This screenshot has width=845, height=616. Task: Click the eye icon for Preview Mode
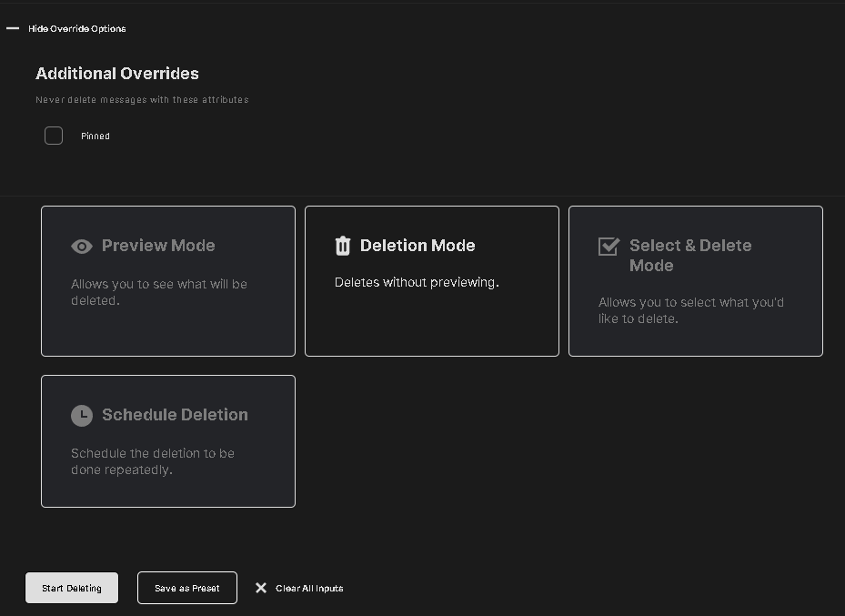tap(81, 247)
